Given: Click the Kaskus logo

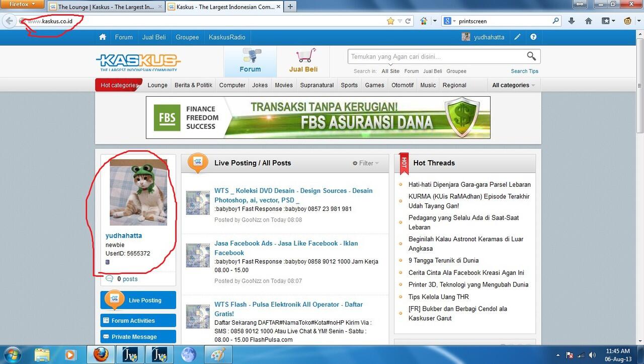Looking at the screenshot, I should point(138,62).
